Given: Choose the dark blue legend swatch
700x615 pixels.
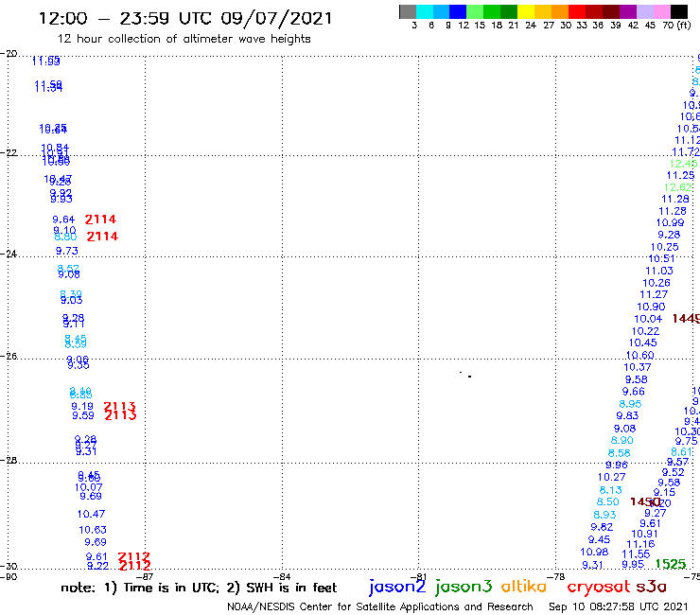Looking at the screenshot, I should pyautogui.click(x=459, y=11).
